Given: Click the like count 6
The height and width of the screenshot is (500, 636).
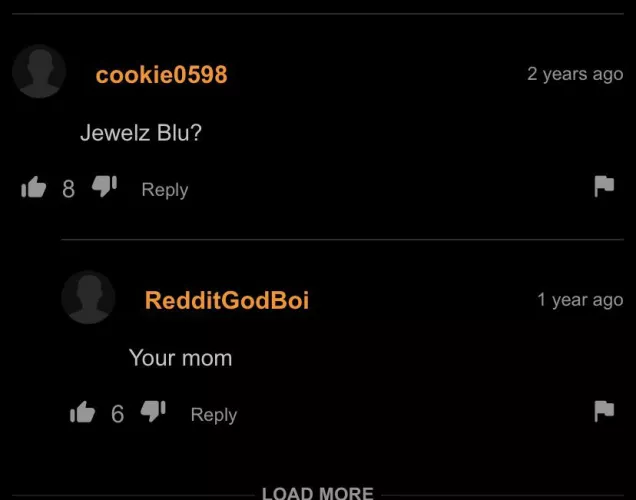Looking at the screenshot, I should pyautogui.click(x=118, y=414).
